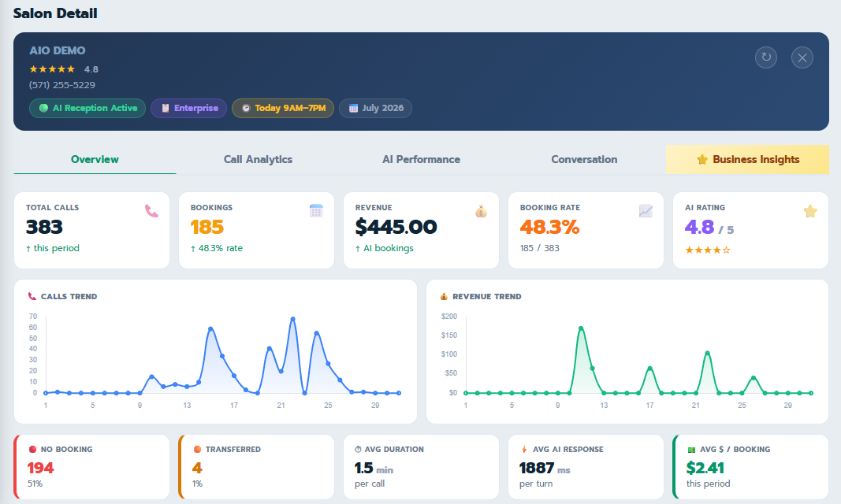Click the phone number (571) 255-5229
This screenshot has height=504, width=841.
[x=62, y=84]
